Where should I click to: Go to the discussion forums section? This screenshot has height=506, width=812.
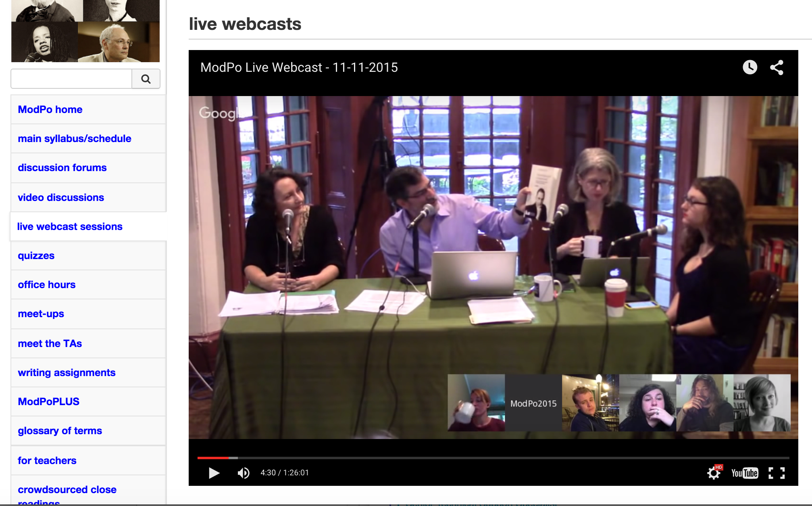coord(62,167)
